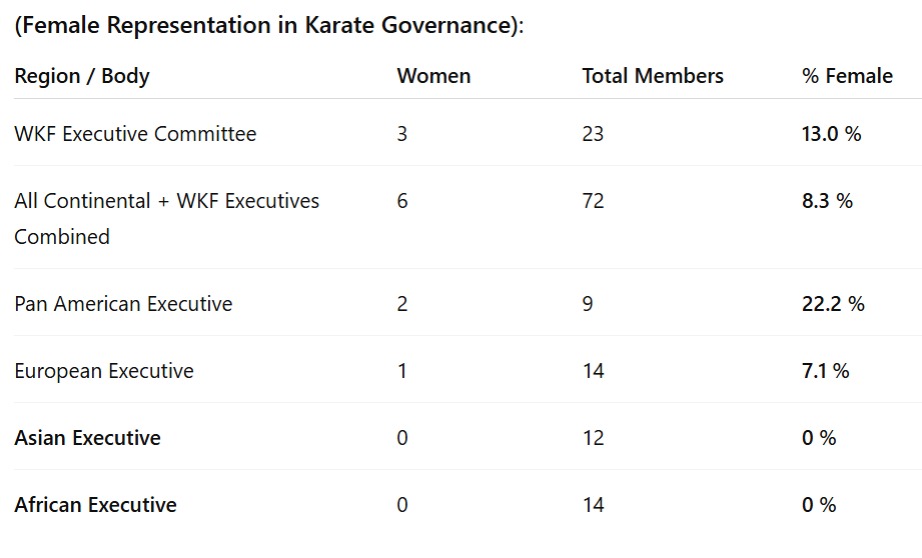Click the 'Total Members' column header
922x558 pixels.
[x=652, y=76]
